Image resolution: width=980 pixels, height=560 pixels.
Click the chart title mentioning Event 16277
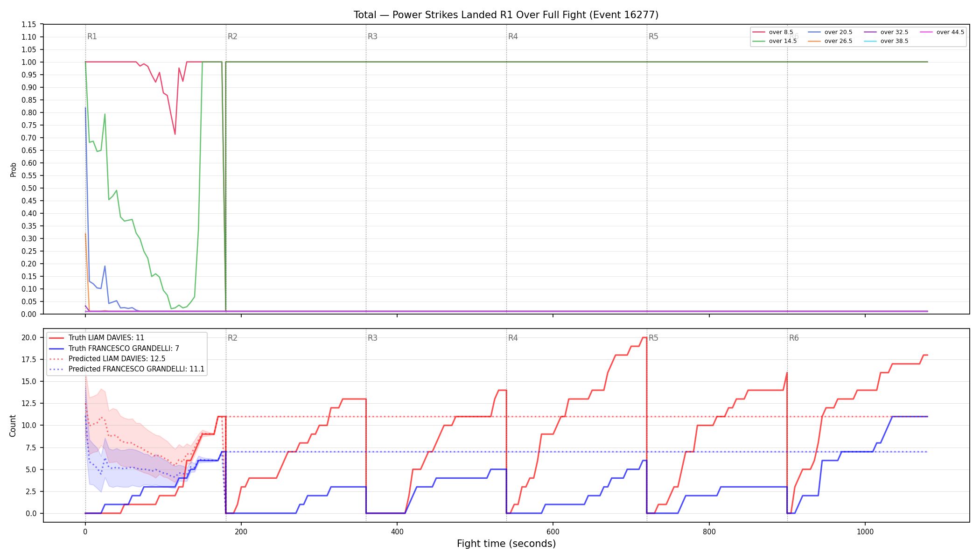pos(506,15)
